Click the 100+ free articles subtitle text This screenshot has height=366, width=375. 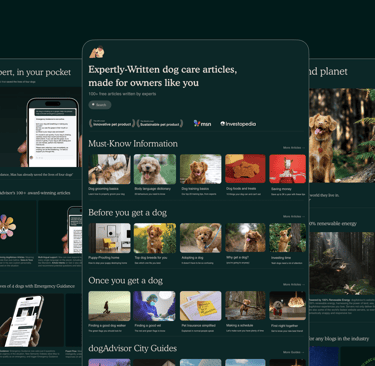[122, 94]
